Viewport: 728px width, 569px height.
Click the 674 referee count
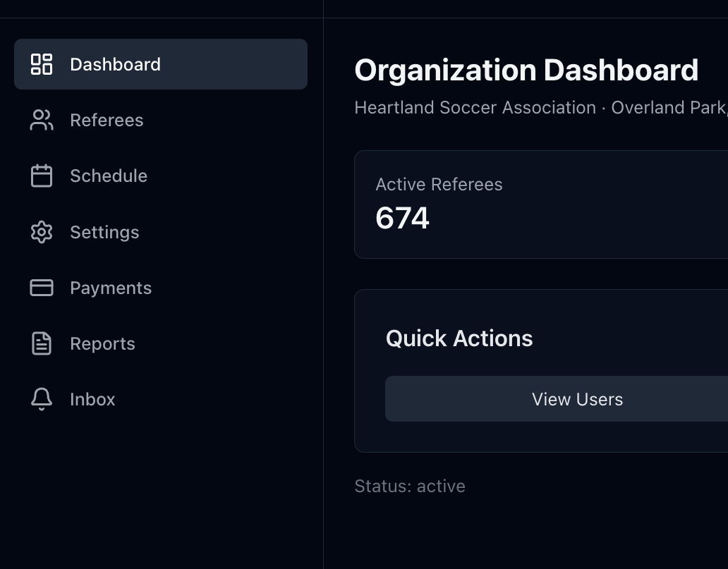coord(402,218)
